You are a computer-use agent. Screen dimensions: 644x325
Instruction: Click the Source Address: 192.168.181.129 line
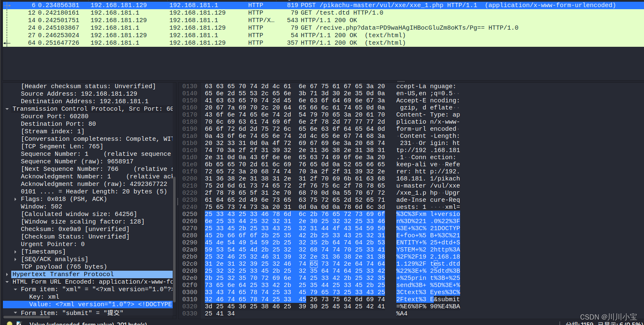click(x=79, y=94)
